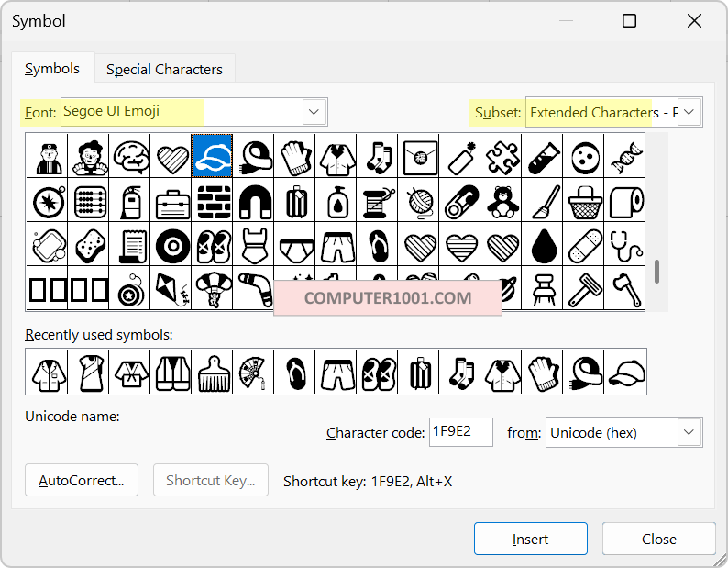
Task: Choose the sari in recently used symbols
Action: (88, 372)
